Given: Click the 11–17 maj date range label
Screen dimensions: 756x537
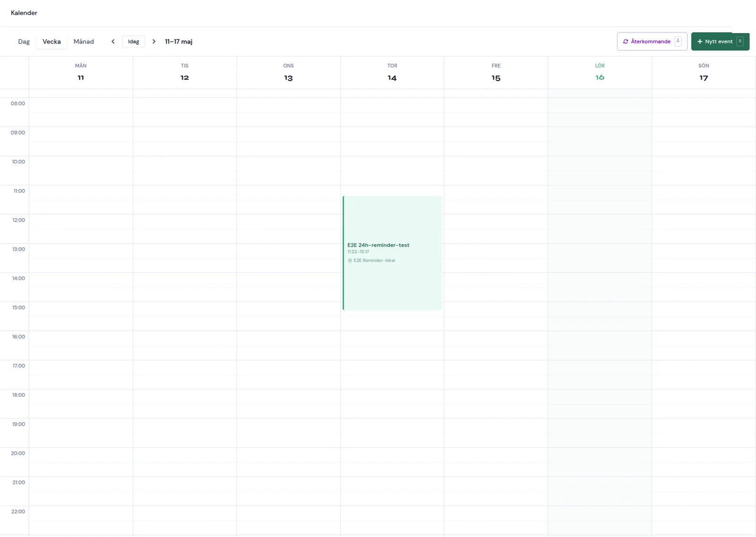Looking at the screenshot, I should click(x=179, y=42).
